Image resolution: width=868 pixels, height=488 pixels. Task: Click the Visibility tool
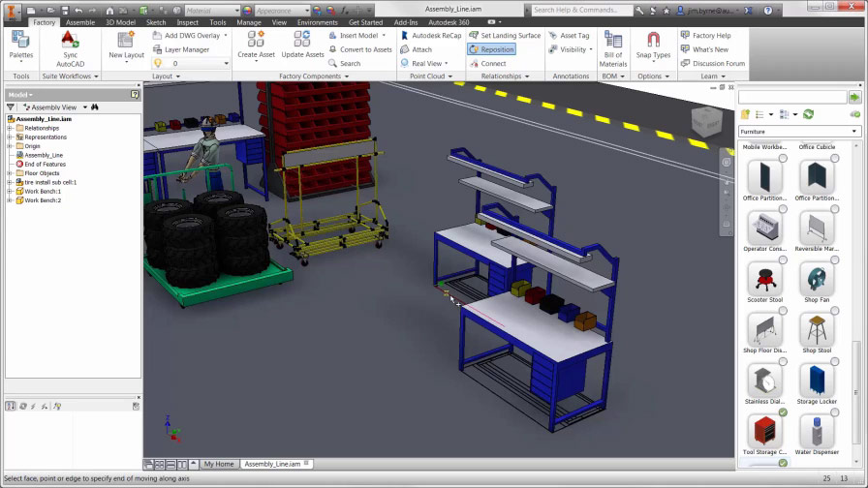[571, 49]
